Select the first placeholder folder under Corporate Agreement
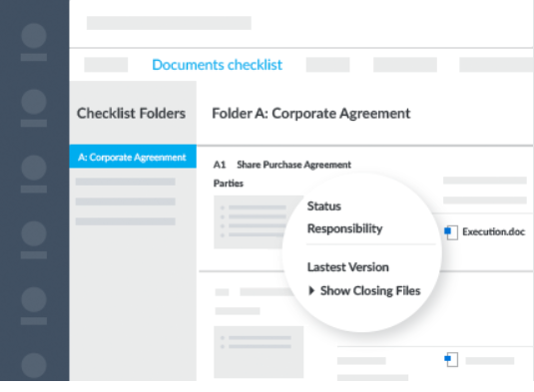Image resolution: width=534 pixels, height=392 pixels. [126, 182]
